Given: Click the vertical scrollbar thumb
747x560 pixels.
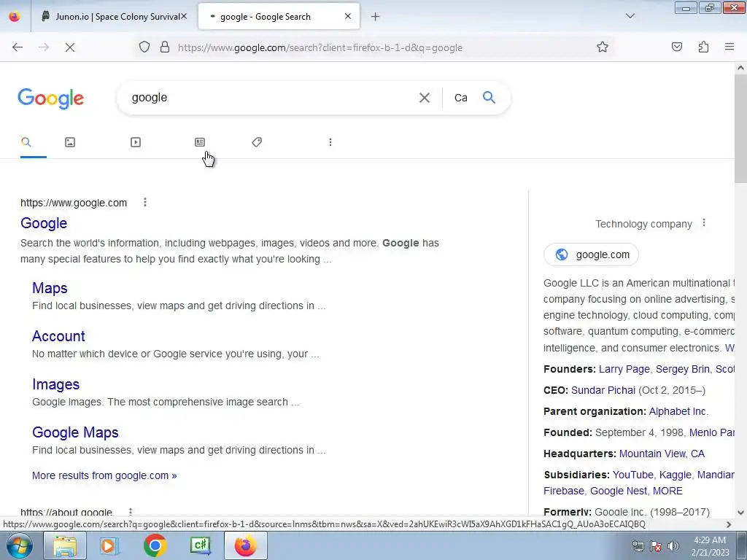Looking at the screenshot, I should tap(740, 128).
